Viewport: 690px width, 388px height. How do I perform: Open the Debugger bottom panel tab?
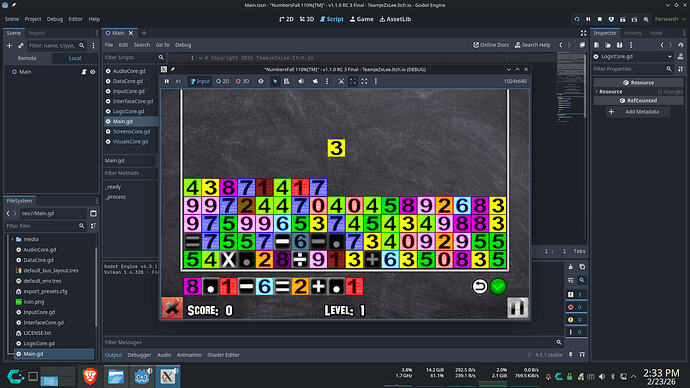coord(139,355)
